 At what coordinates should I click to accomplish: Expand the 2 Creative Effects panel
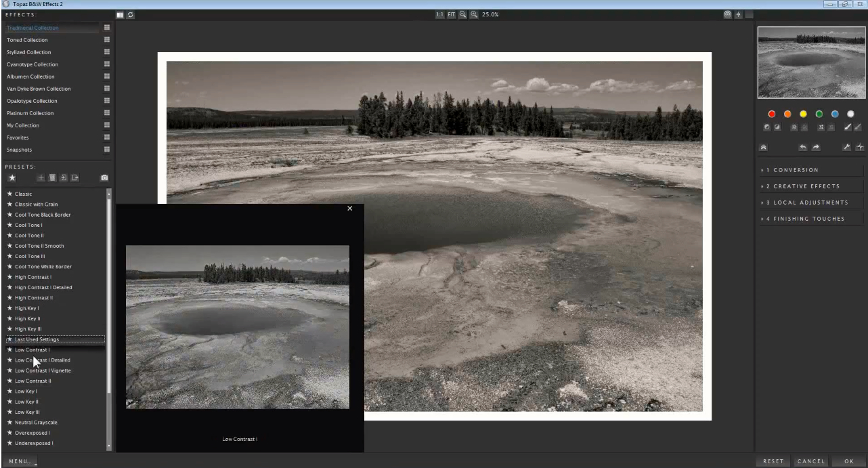(x=811, y=186)
